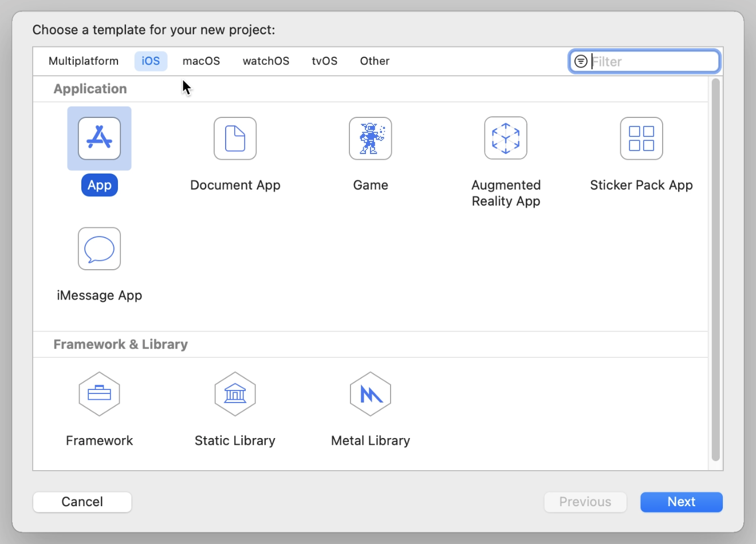
Task: Select the Metal Library template icon
Action: pyautogui.click(x=371, y=394)
